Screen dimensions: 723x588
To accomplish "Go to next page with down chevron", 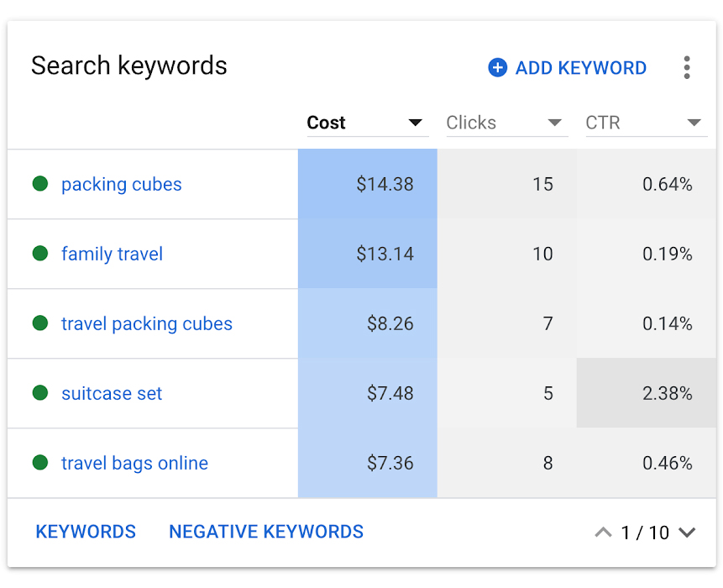I will (x=687, y=533).
